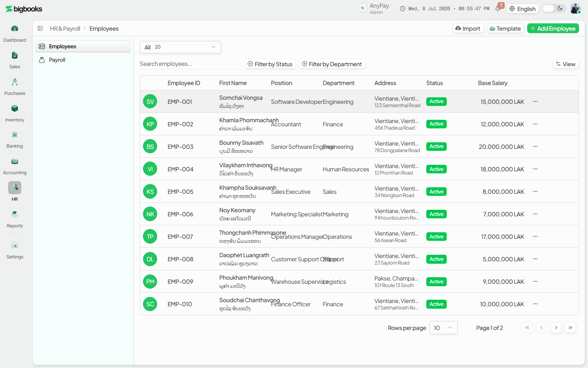Collapse the side panel icon next to breadcrumb
Screen dimensions: 588x368
click(40, 29)
